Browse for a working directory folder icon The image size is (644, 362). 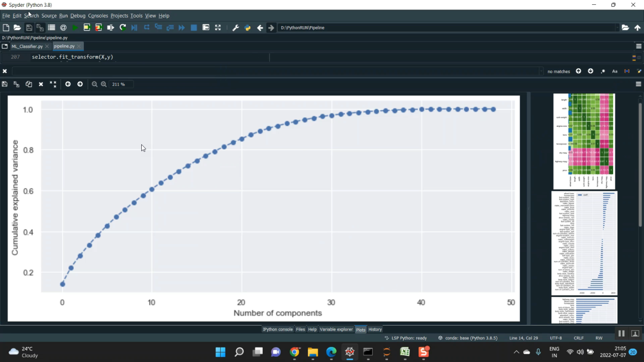626,27
